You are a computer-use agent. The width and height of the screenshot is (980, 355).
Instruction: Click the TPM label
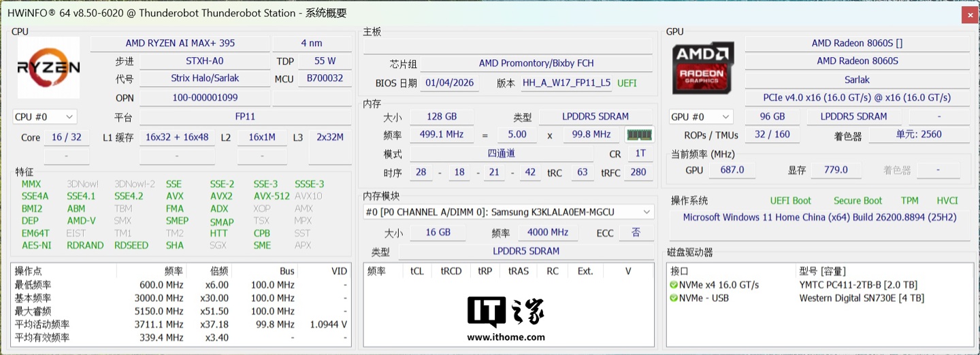[909, 201]
